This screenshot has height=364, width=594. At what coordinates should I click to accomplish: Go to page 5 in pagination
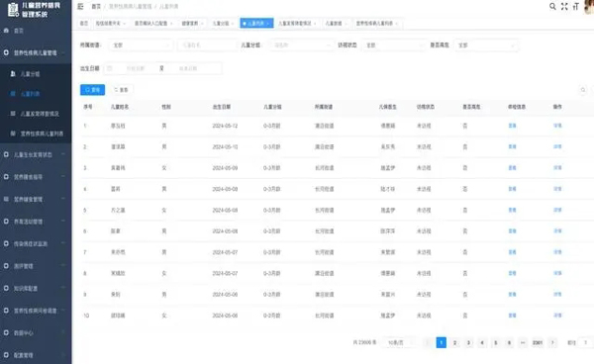[496, 342]
